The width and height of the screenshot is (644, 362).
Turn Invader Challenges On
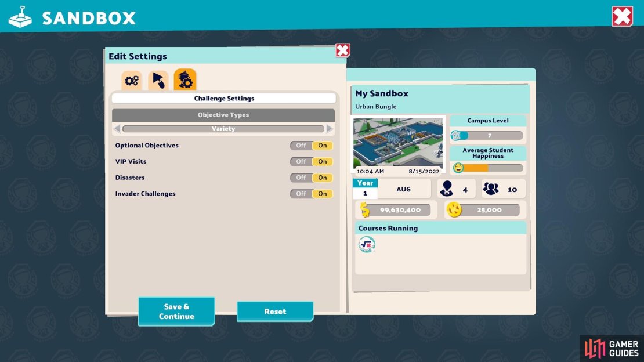(x=323, y=194)
